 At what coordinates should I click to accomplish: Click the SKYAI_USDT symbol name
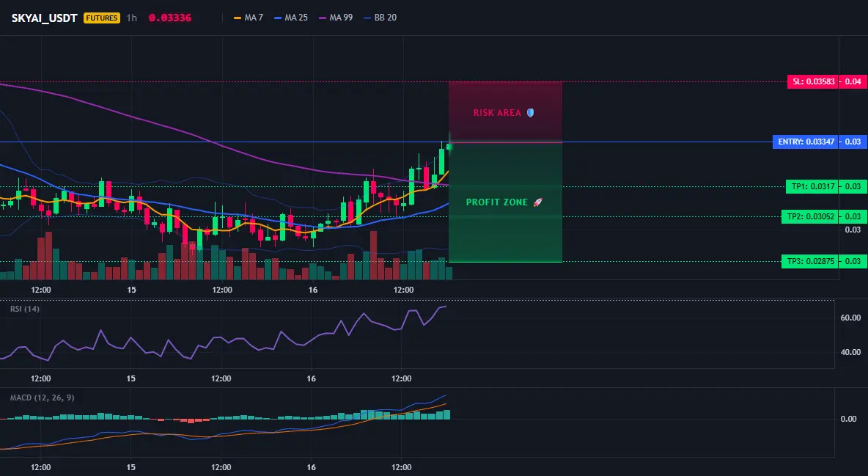[44, 18]
